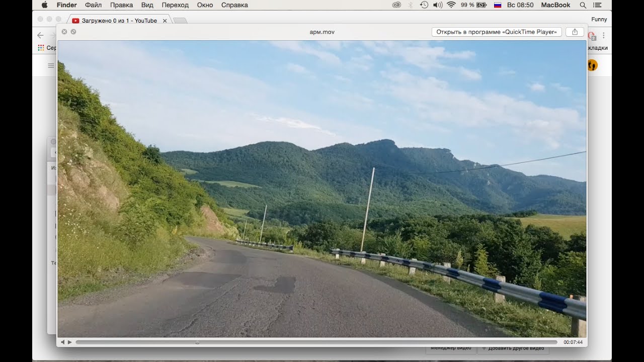Click the clock showing Вс 08:50
Viewport: 644px width, 362px height.
(521, 5)
